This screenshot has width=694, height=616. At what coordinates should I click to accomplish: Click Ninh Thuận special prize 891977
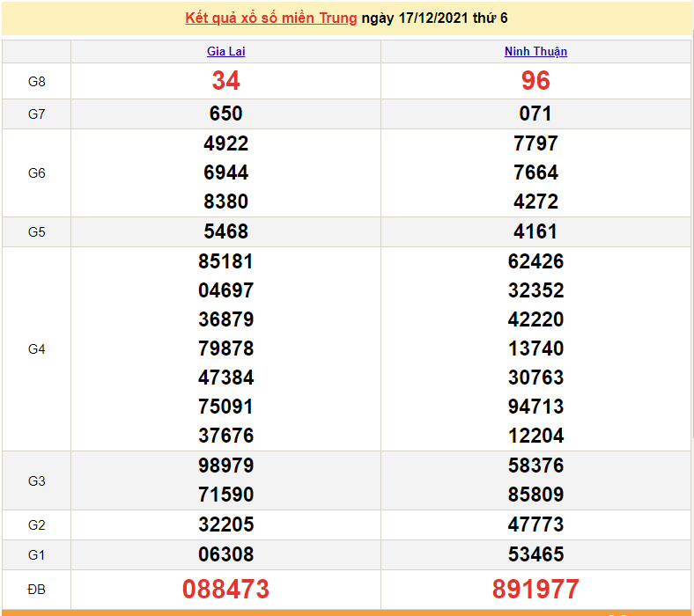pyautogui.click(x=535, y=589)
